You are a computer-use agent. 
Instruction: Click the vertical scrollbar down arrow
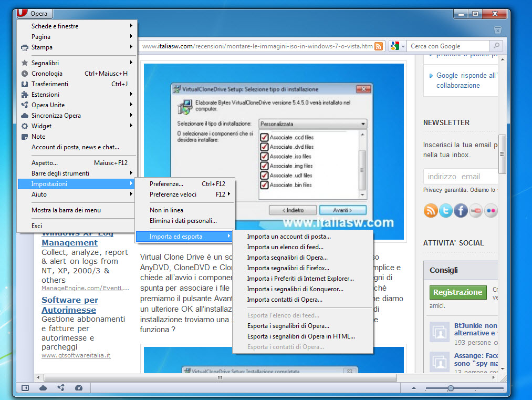click(x=503, y=369)
